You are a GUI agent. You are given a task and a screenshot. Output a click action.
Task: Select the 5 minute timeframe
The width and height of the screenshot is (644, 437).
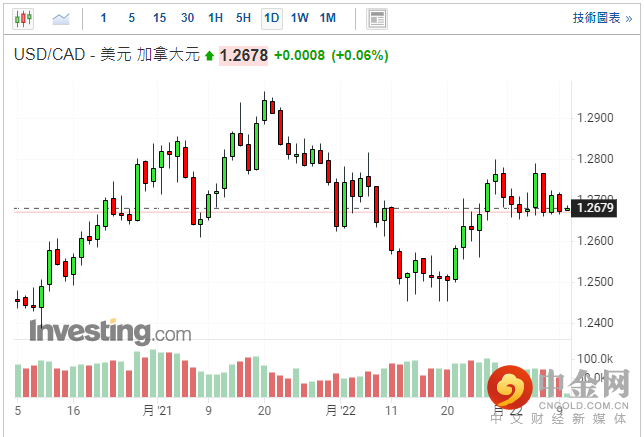click(x=132, y=18)
